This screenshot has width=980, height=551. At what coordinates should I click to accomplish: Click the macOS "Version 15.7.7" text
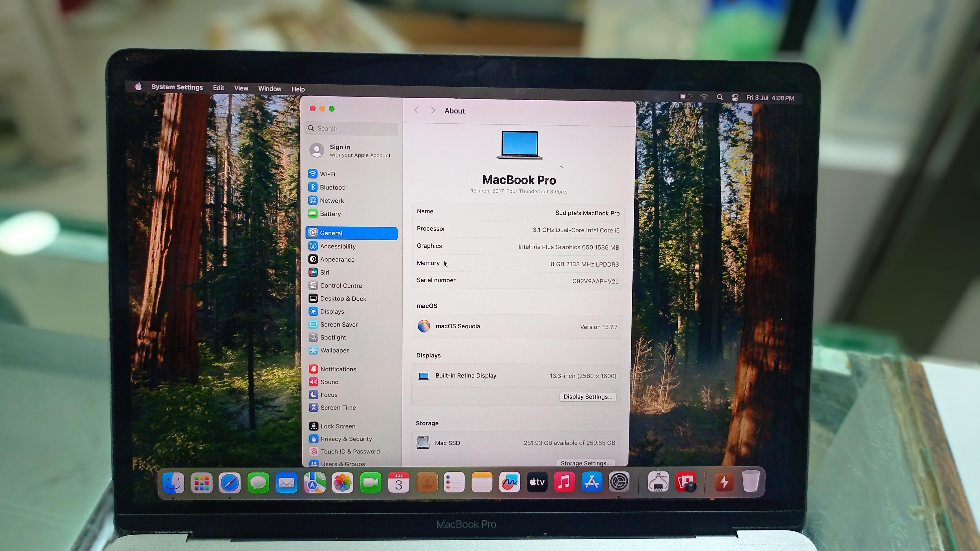(599, 327)
